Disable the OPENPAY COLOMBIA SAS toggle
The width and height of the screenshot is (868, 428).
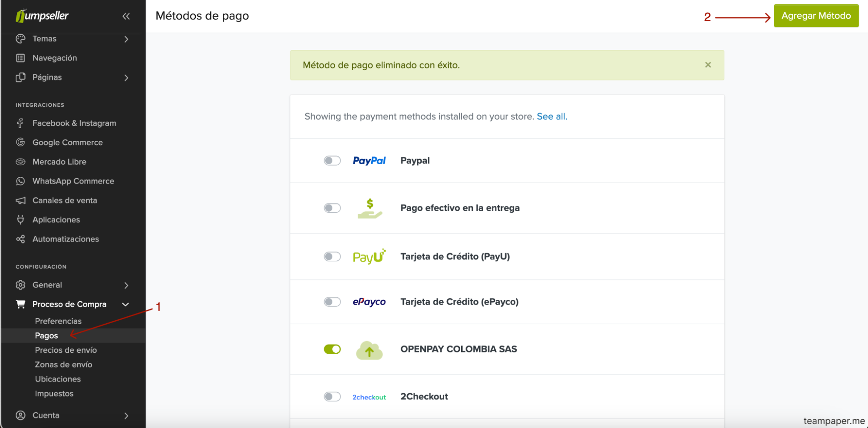tap(332, 349)
